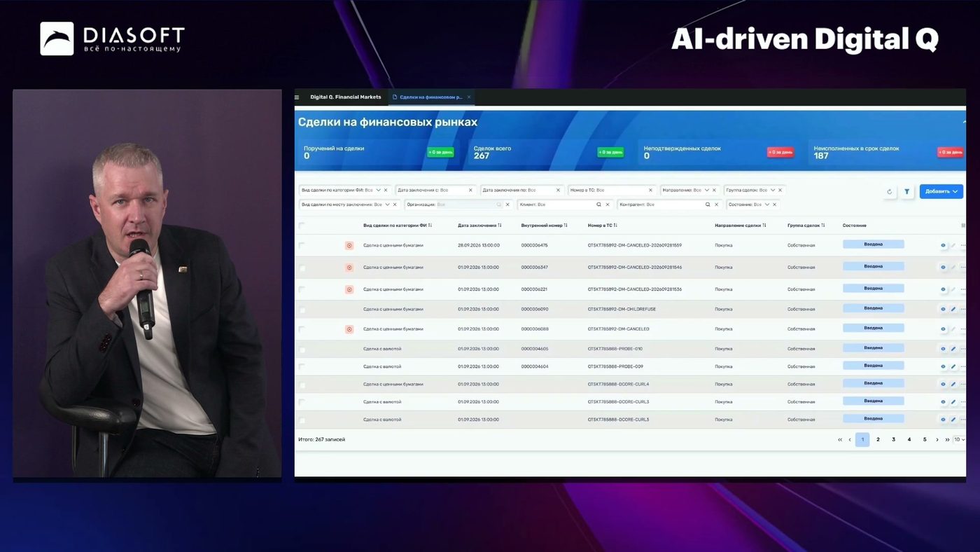The image size is (980, 552).
Task: Click the Введена status badge for deal 0000006475
Action: click(x=874, y=244)
